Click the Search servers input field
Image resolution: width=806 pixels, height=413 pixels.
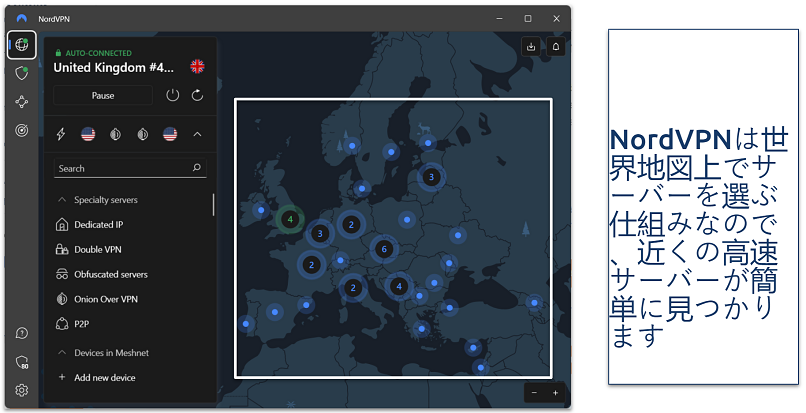[x=122, y=169]
